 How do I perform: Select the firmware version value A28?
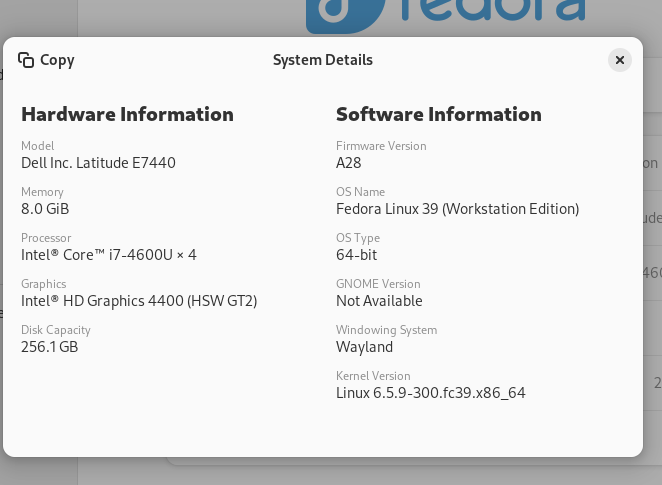click(349, 163)
